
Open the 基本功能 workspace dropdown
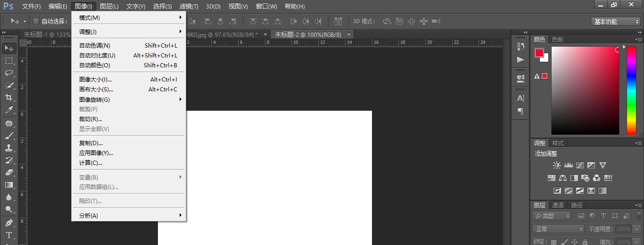[616, 22]
